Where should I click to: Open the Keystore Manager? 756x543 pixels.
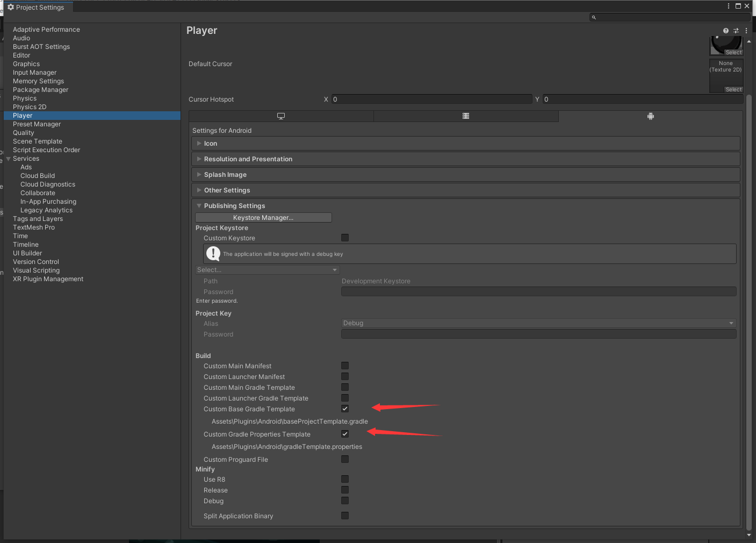coord(263,218)
